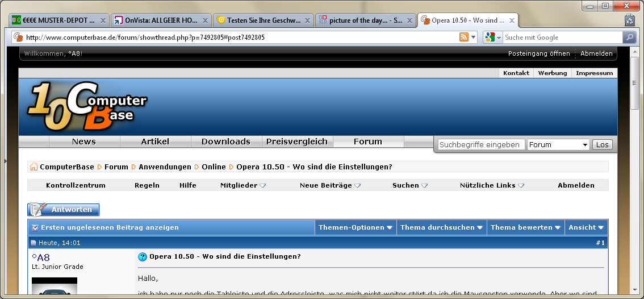Open the feed dropdown arrow beside RSS icon
The width and height of the screenshot is (644, 299).
coord(473,38)
